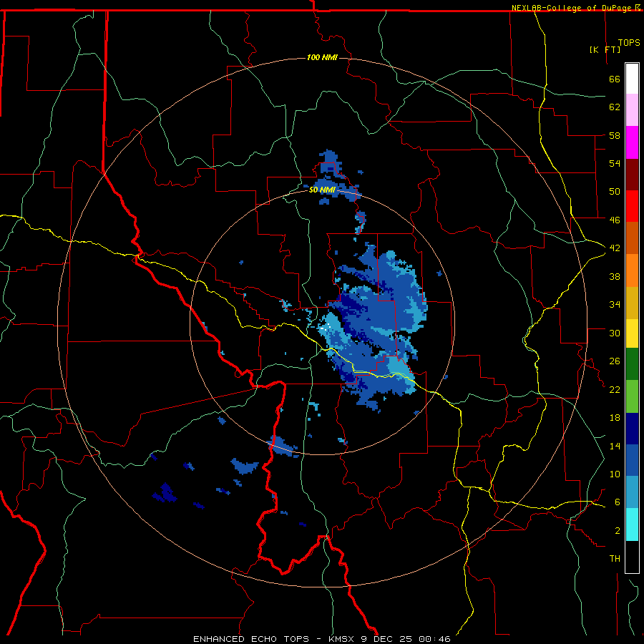Select the medium blue legend band
Viewport: 644px width, 644px height.
tap(632, 460)
